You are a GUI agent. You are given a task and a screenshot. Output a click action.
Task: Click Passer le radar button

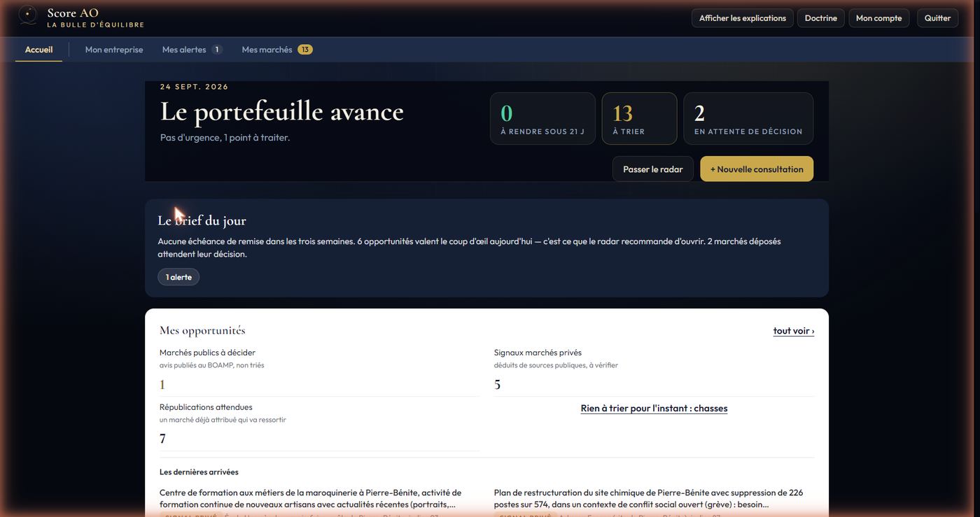tap(653, 169)
